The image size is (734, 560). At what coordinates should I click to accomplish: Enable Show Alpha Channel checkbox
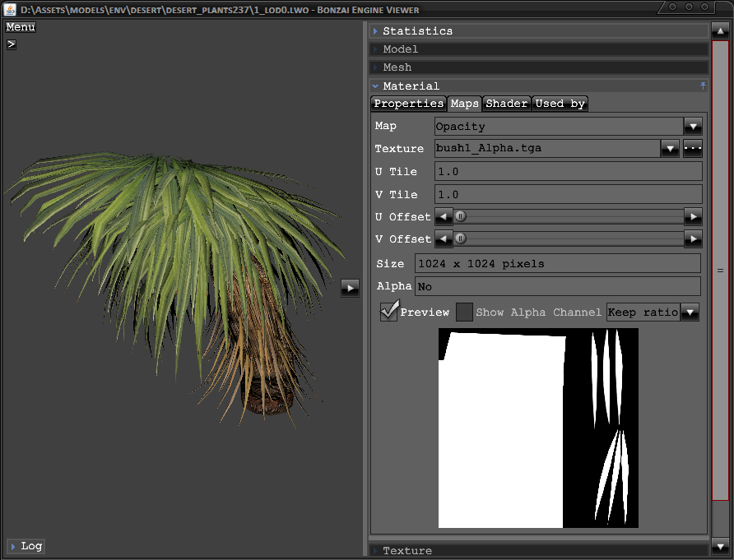[x=464, y=312]
